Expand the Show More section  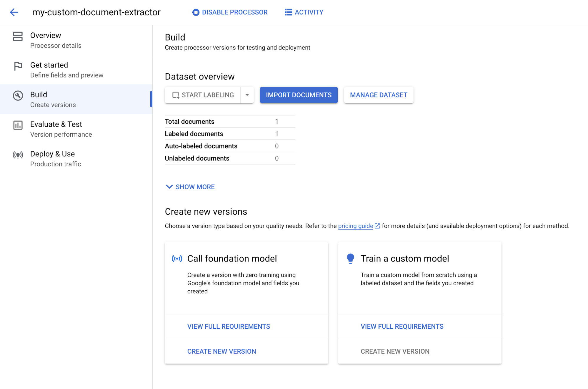190,187
